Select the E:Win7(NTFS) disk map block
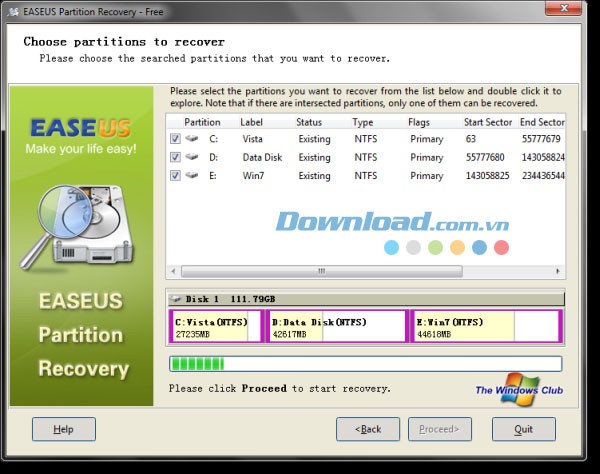Viewport: 600px width, 474px height. pos(487,326)
